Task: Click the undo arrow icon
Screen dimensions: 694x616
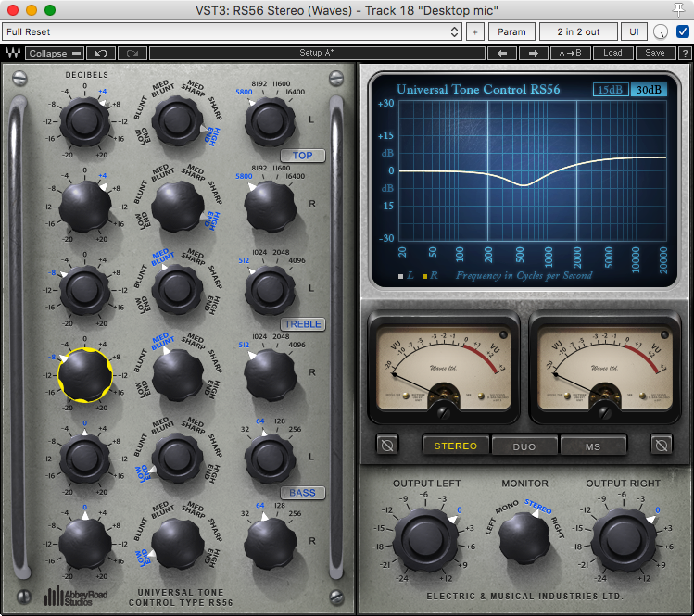Action: [100, 53]
